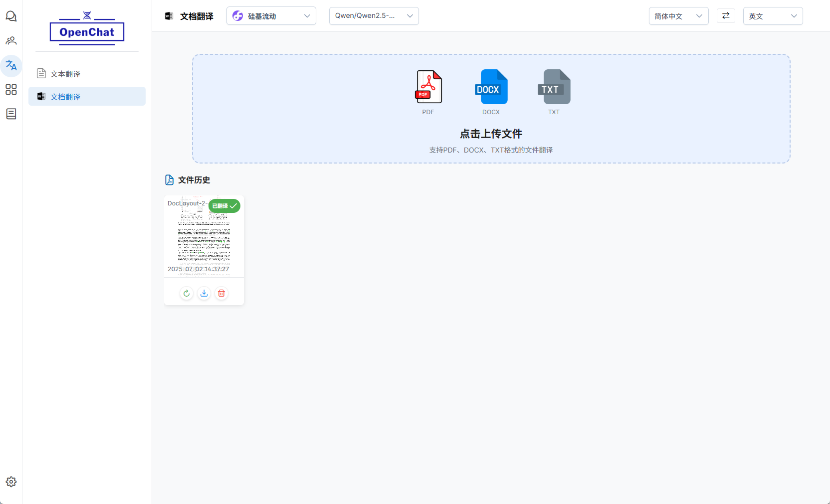Open the Qwen2.5 model selector dropdown
The height and width of the screenshot is (504, 830).
pos(374,15)
